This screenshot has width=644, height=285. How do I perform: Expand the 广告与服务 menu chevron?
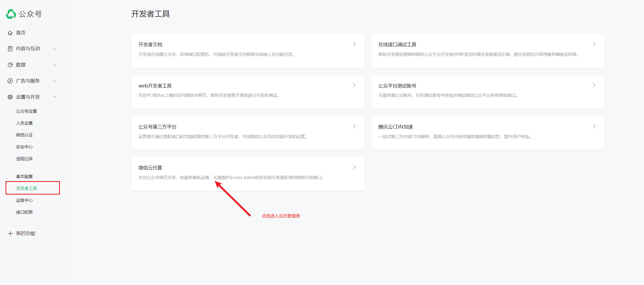coord(55,81)
